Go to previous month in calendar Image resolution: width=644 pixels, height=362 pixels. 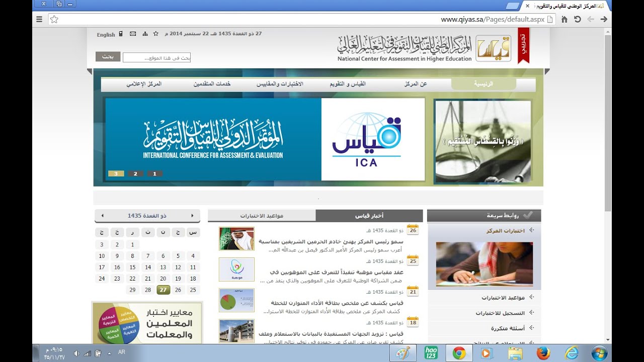[x=192, y=216]
